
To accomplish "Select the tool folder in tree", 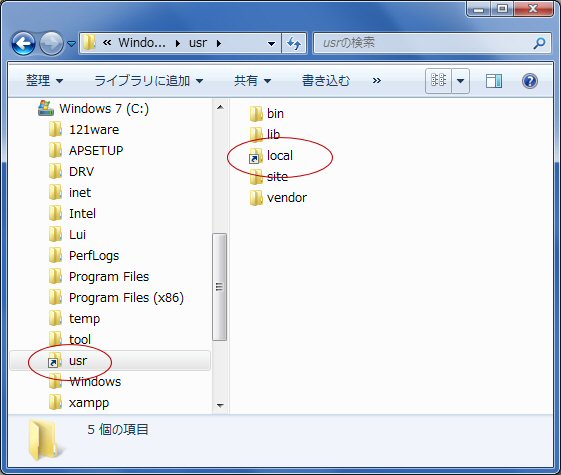I will tap(80, 340).
